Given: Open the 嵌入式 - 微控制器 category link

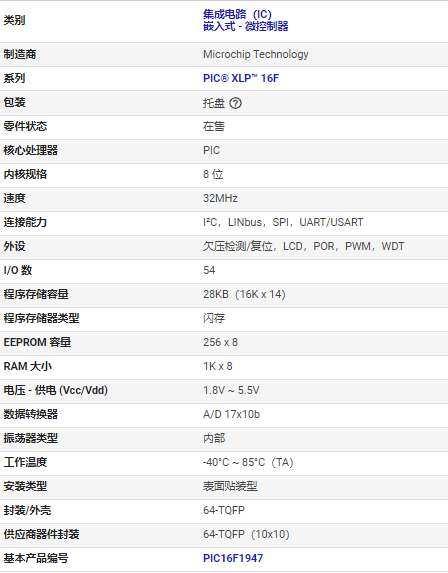Looking at the screenshot, I should point(246,26).
